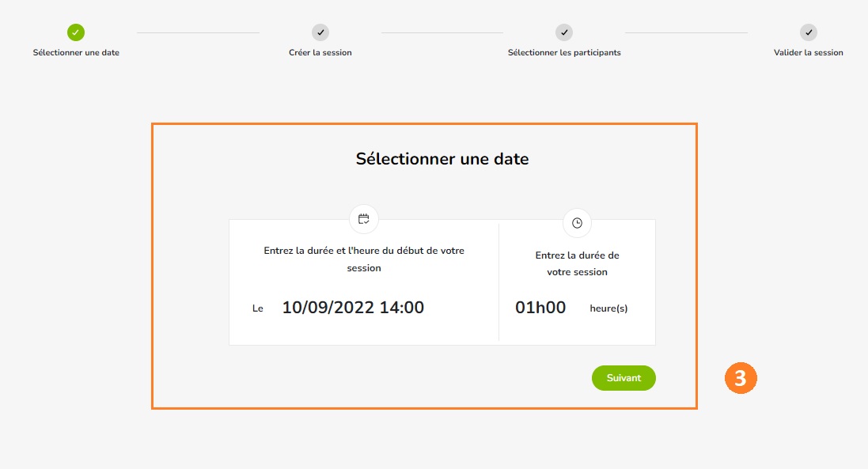Click the Entrez la durée de votre session text
Viewport: 868px width, 469px height.
tap(577, 263)
